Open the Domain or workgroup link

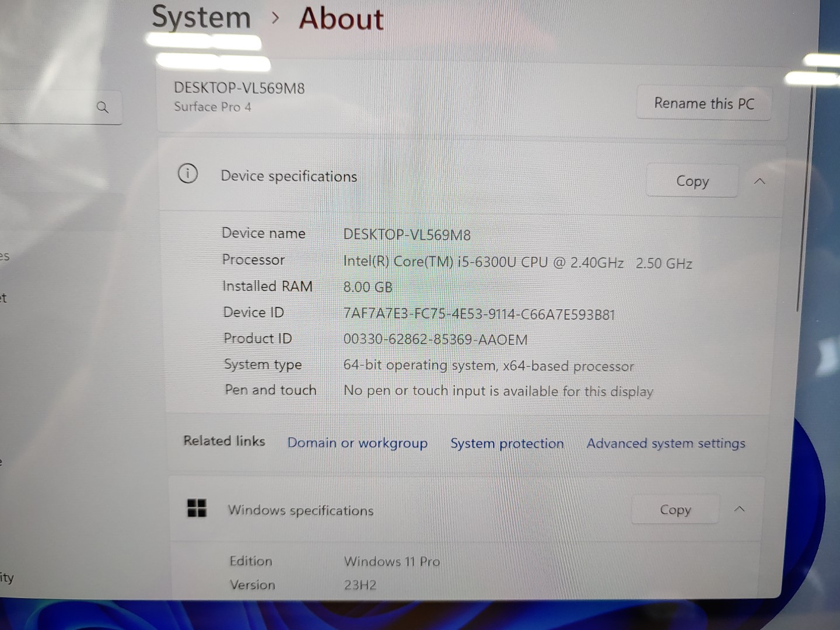(x=357, y=443)
